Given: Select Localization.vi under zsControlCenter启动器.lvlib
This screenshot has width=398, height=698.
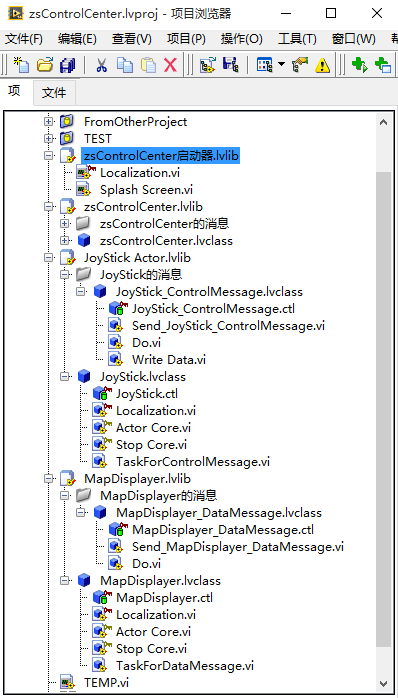Looking at the screenshot, I should pos(140,172).
